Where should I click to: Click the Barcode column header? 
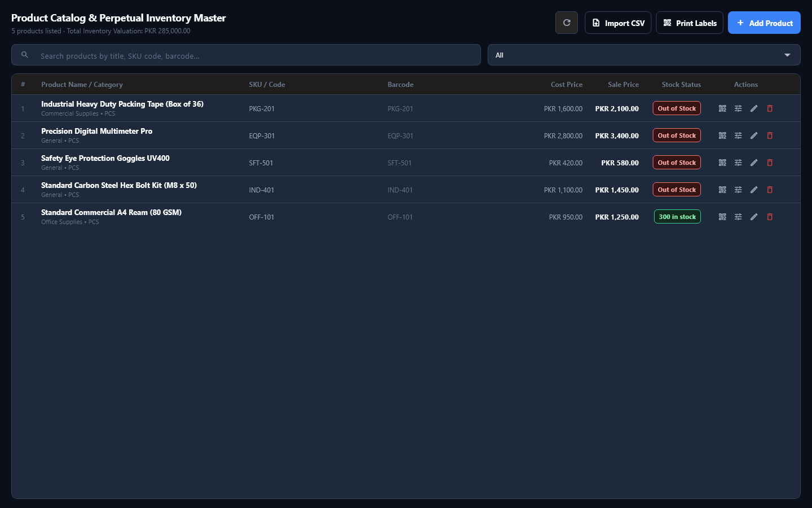(x=400, y=85)
